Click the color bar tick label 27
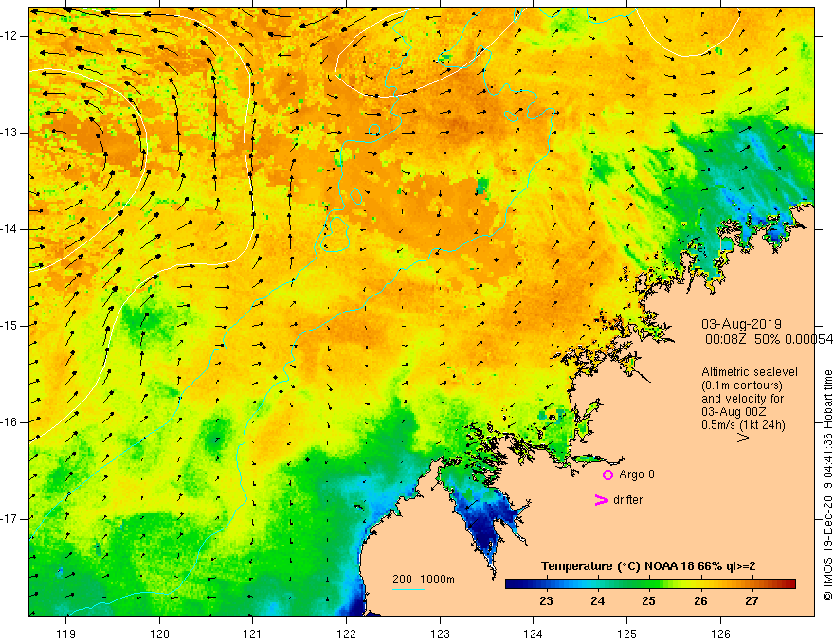Image resolution: width=834 pixels, height=644 pixels. (752, 601)
